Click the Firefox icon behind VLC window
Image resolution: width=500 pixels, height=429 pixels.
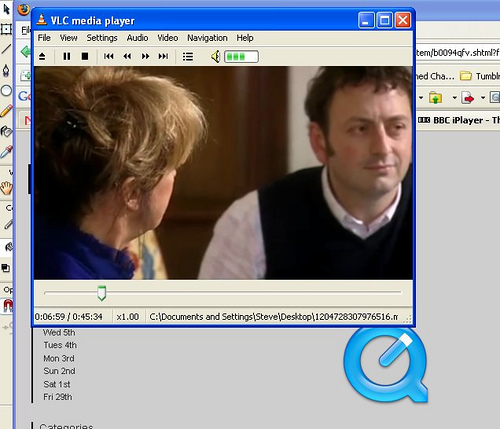click(x=23, y=9)
